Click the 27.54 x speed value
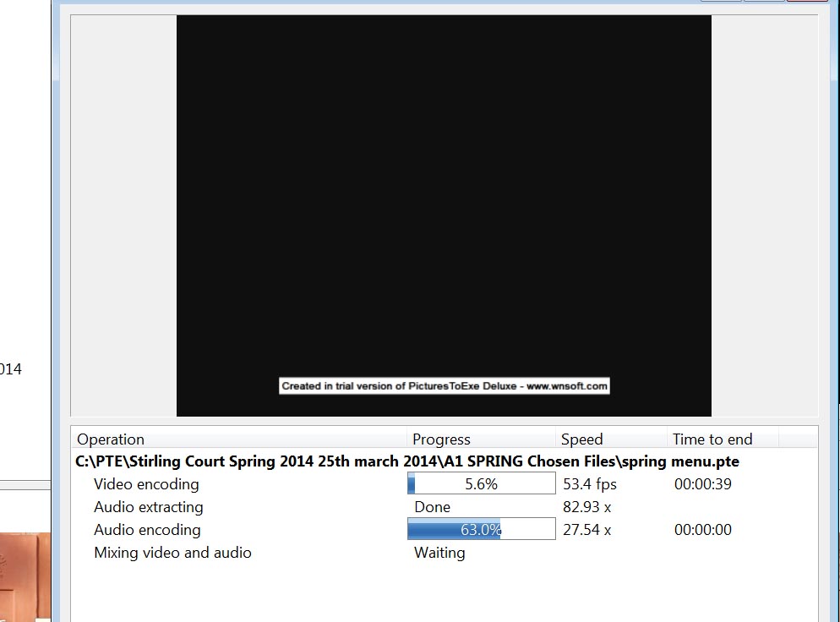 587,530
